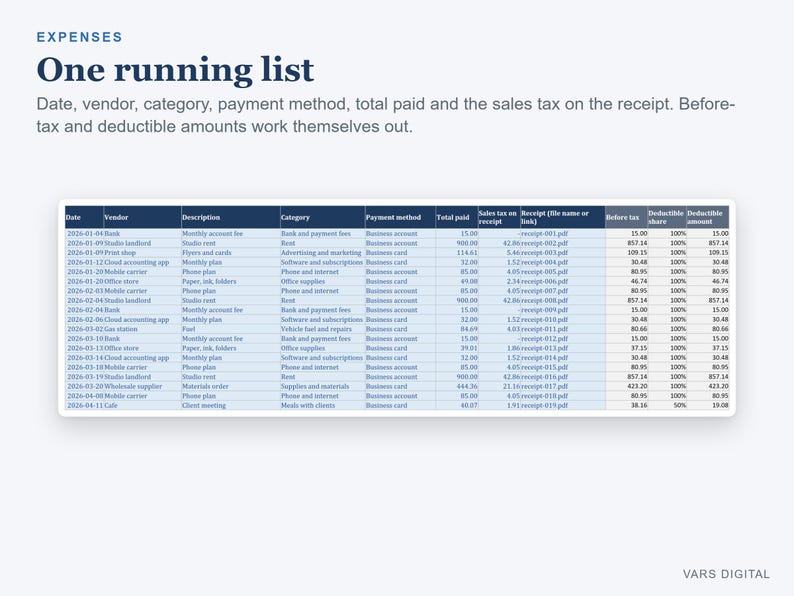Select the "Sales tax on receipt" header
This screenshot has height=596, width=794.
point(499,217)
